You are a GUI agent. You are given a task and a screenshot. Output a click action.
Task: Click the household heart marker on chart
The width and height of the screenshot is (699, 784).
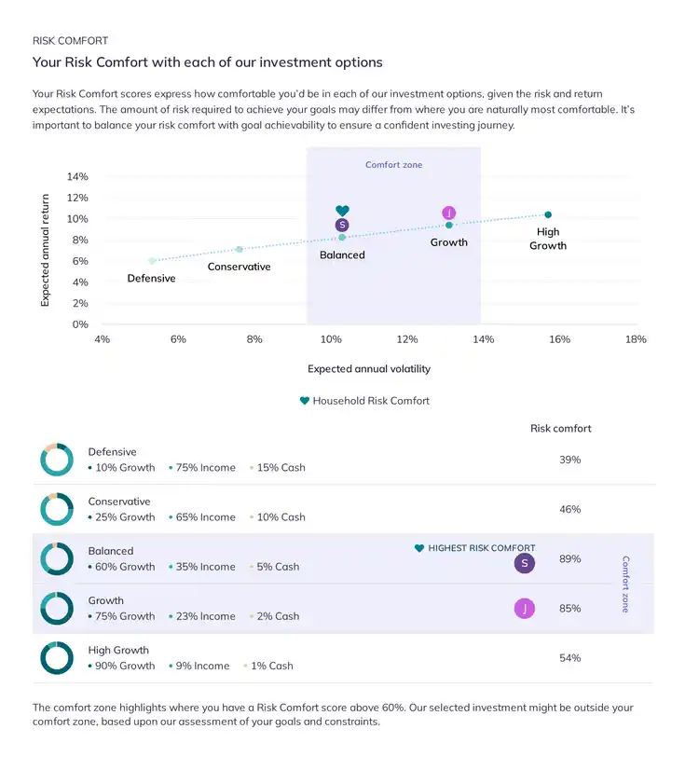342,211
